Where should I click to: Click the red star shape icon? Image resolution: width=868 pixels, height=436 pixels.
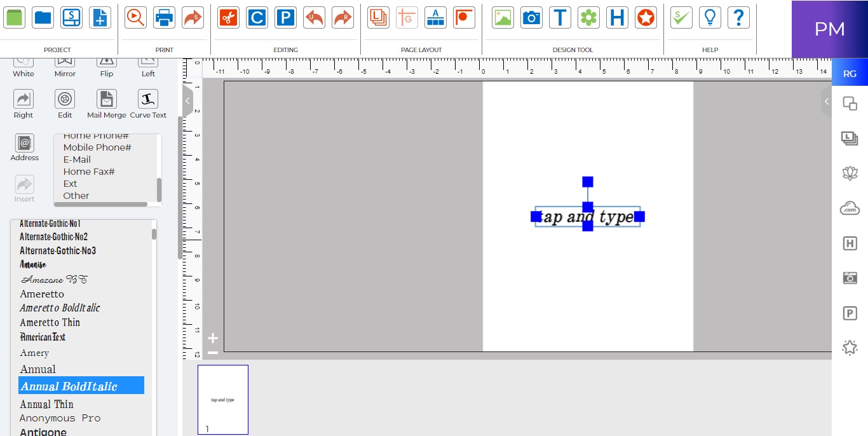pos(646,17)
